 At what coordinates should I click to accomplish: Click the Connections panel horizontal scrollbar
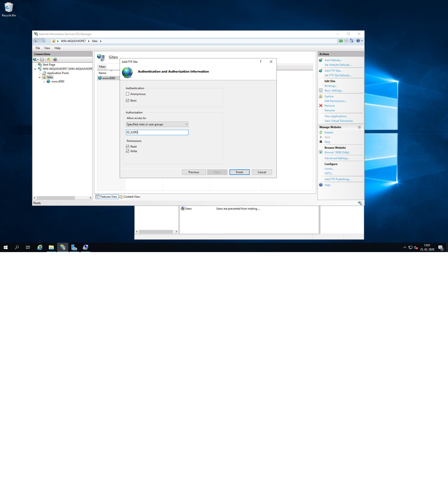pyautogui.click(x=56, y=198)
